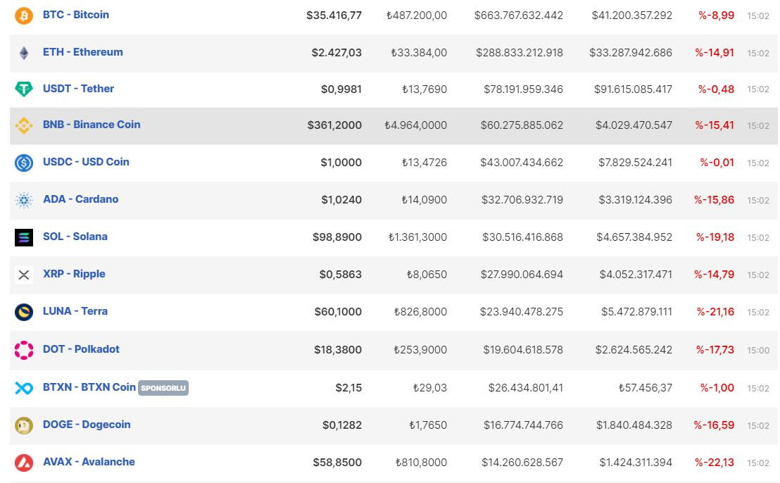
Task: Open the BNB - Binance Coin link
Action: (x=92, y=124)
